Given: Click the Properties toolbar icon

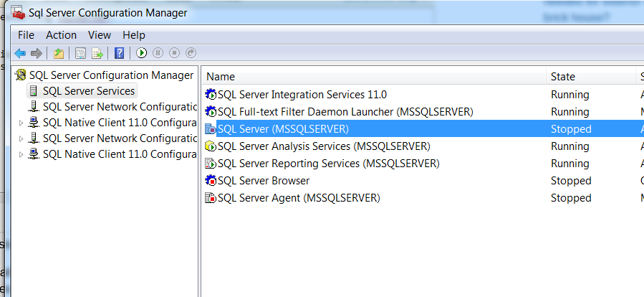Looking at the screenshot, I should click(x=80, y=53).
